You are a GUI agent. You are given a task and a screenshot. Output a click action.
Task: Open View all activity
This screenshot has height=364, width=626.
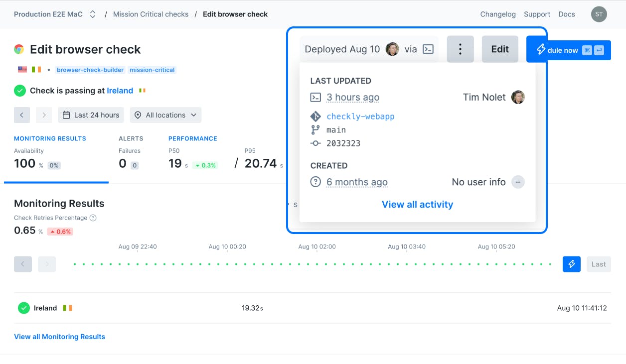click(417, 204)
